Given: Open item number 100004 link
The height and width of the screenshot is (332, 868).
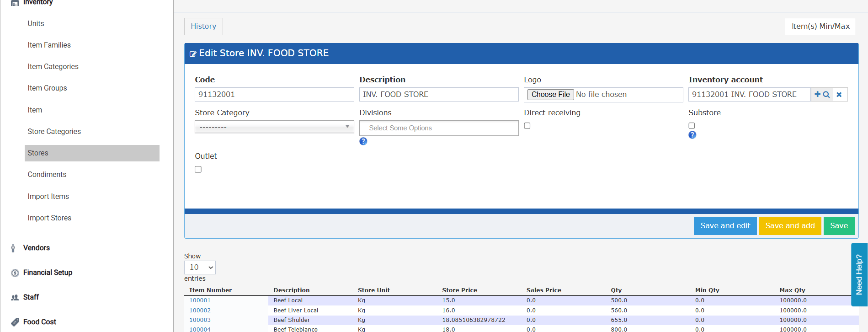Looking at the screenshot, I should 200,329.
